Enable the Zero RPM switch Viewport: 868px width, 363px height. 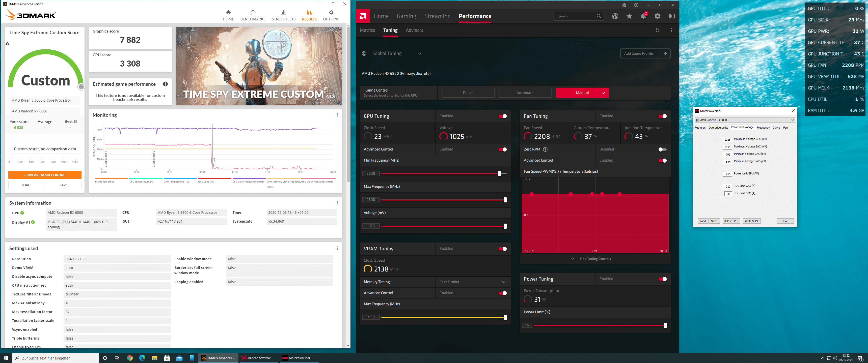(662, 149)
